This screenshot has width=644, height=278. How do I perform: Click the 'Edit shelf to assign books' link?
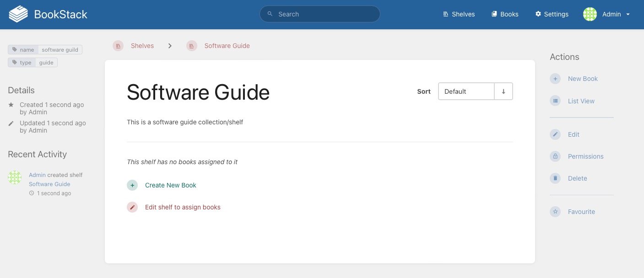click(x=183, y=207)
